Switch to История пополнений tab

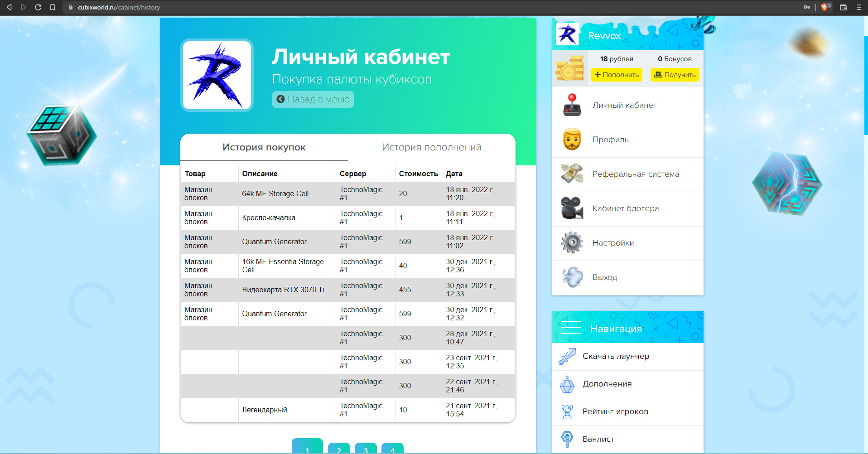click(431, 147)
